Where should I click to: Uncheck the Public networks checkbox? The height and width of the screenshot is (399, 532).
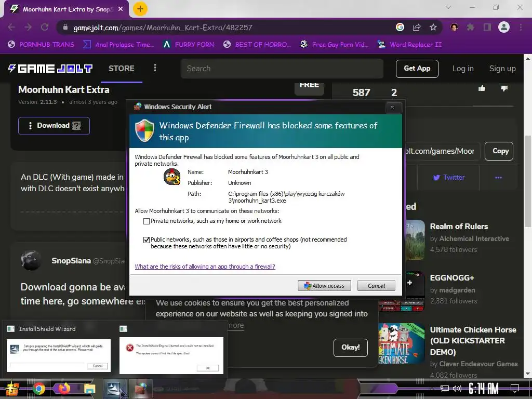click(147, 240)
